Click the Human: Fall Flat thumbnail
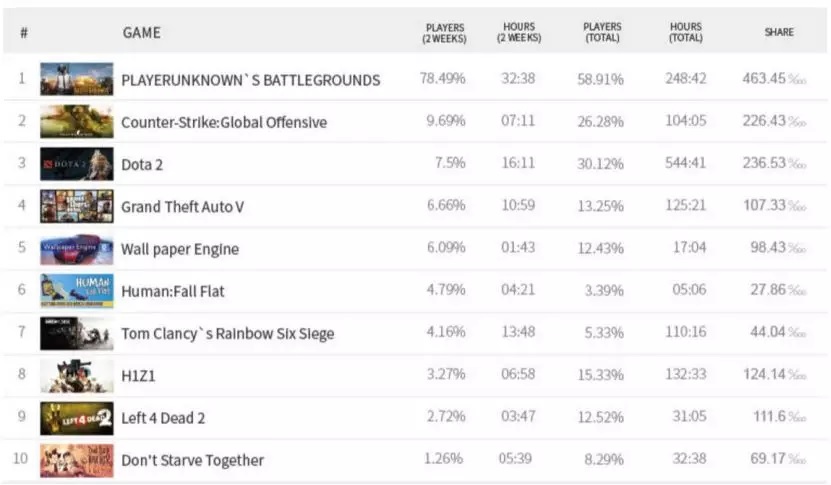 tap(76, 291)
